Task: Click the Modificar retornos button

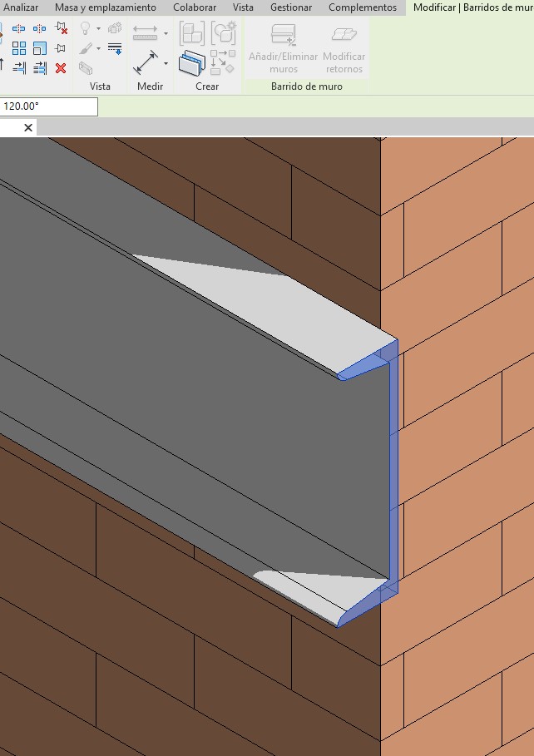Action: (x=344, y=48)
